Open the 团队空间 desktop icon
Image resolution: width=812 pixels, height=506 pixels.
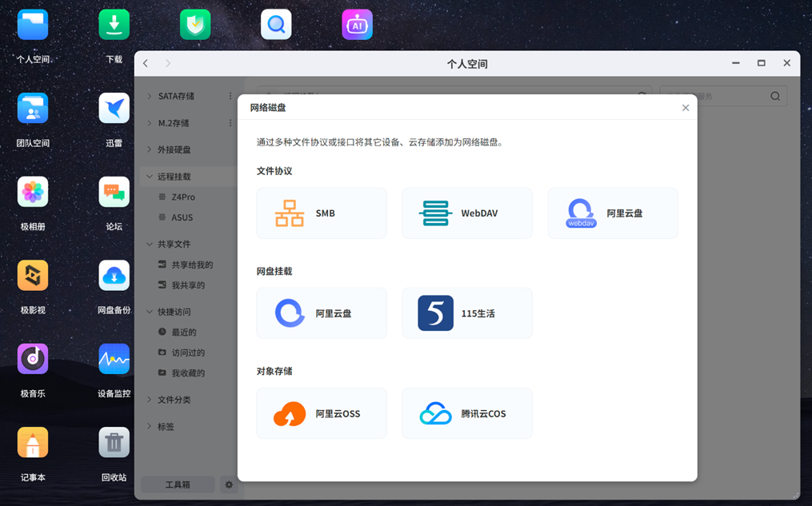33,108
